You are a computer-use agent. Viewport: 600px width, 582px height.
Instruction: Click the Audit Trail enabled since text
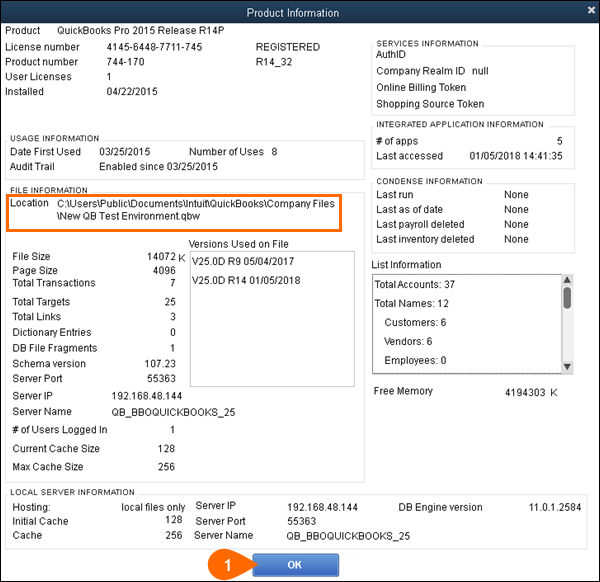[x=158, y=167]
